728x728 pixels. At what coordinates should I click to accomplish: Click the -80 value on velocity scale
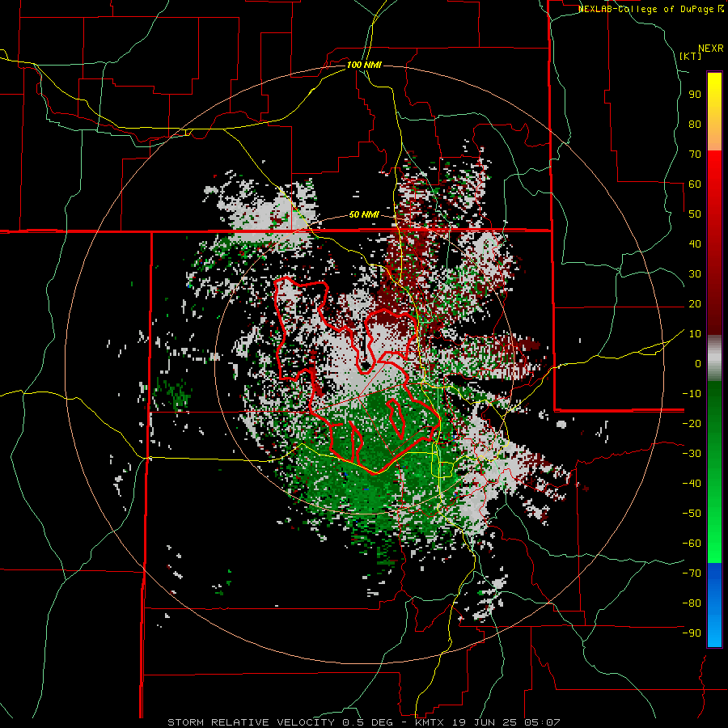(x=692, y=603)
